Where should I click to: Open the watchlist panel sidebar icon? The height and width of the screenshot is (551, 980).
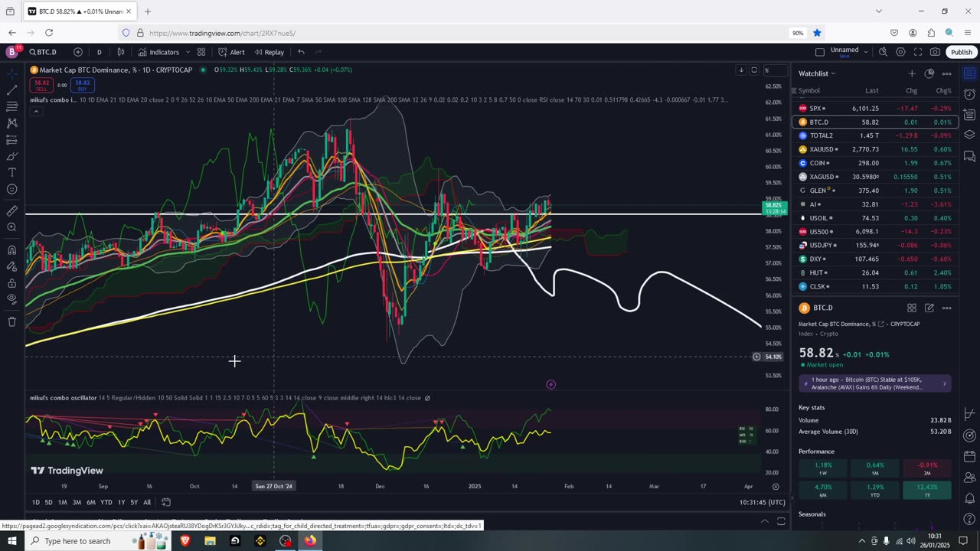coord(969,73)
